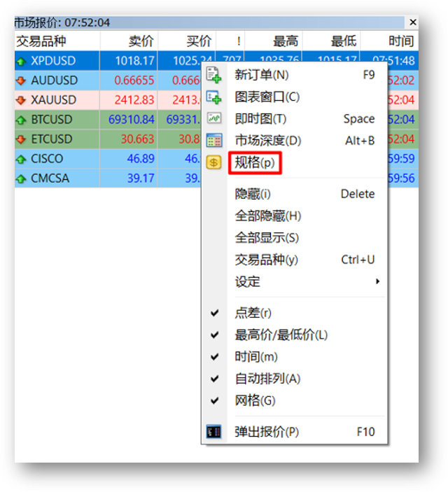Click the ETCUSD bid price 30.663
Image resolution: width=448 pixels, height=492 pixels.
click(x=137, y=139)
